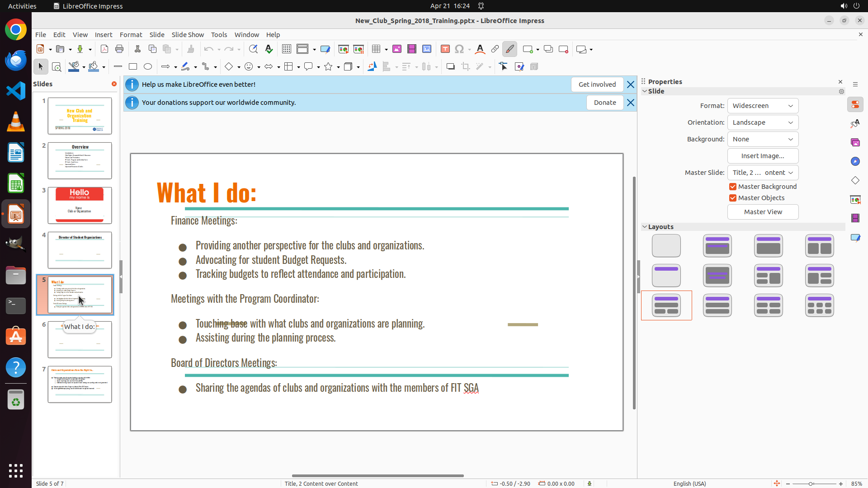Click the Master View button

pyautogui.click(x=763, y=212)
